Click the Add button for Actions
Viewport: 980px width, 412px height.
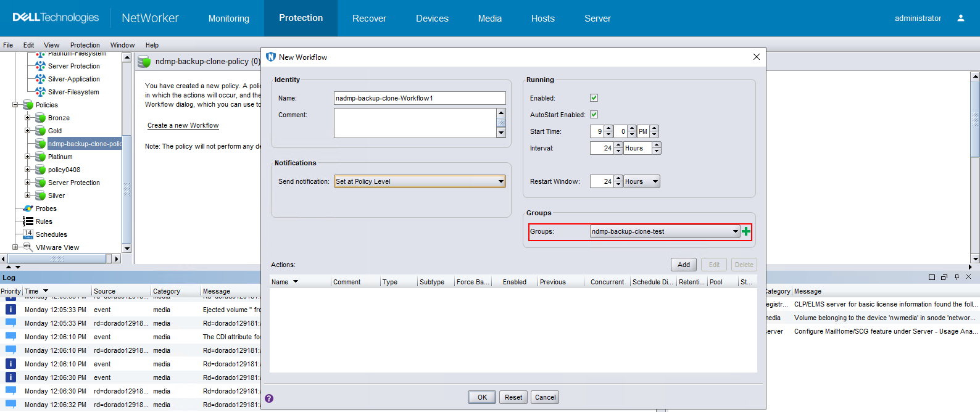click(x=684, y=265)
